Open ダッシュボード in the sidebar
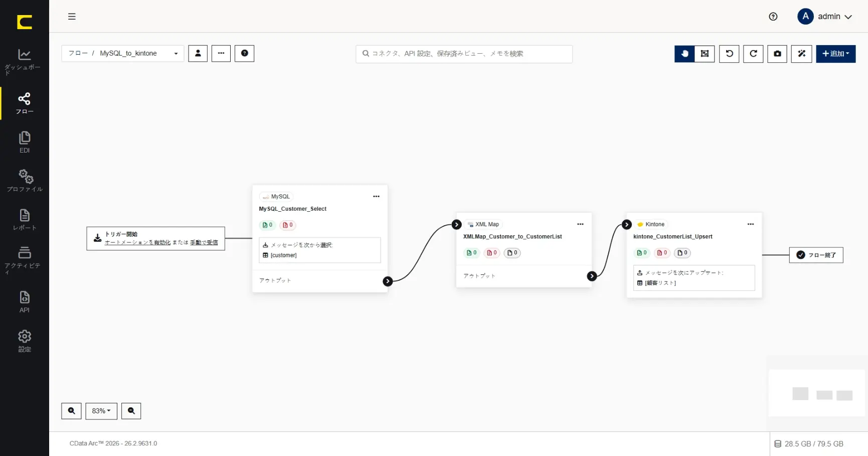 click(24, 62)
